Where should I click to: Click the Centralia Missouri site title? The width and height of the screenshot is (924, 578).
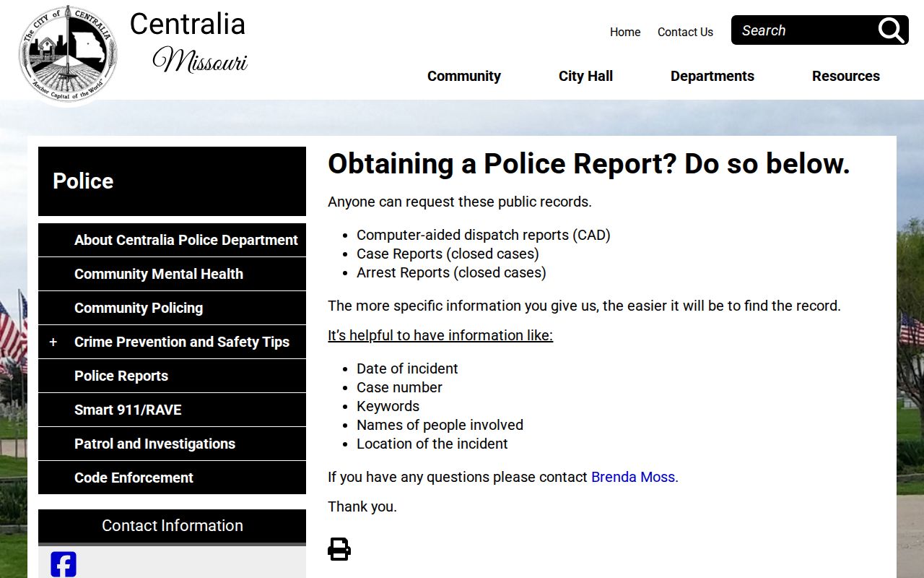point(189,42)
